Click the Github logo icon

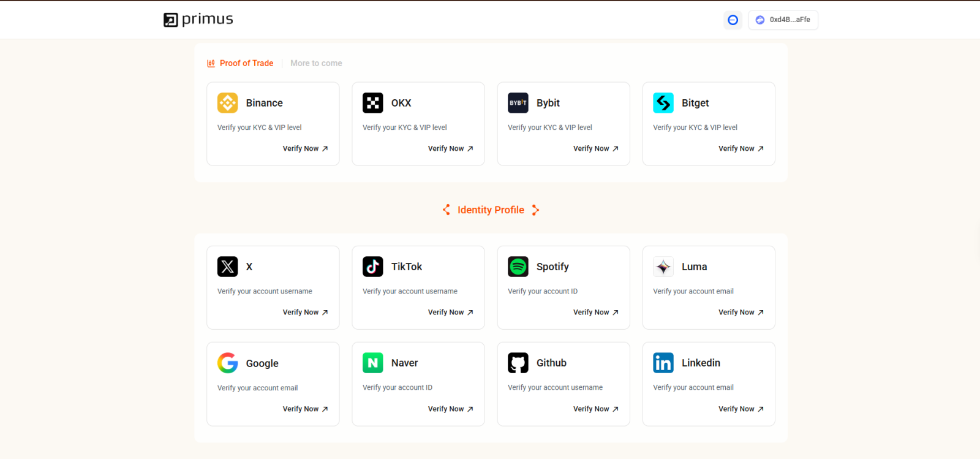click(518, 363)
